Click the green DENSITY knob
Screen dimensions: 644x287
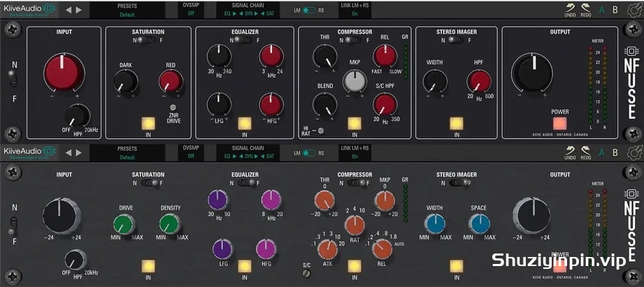tap(170, 224)
